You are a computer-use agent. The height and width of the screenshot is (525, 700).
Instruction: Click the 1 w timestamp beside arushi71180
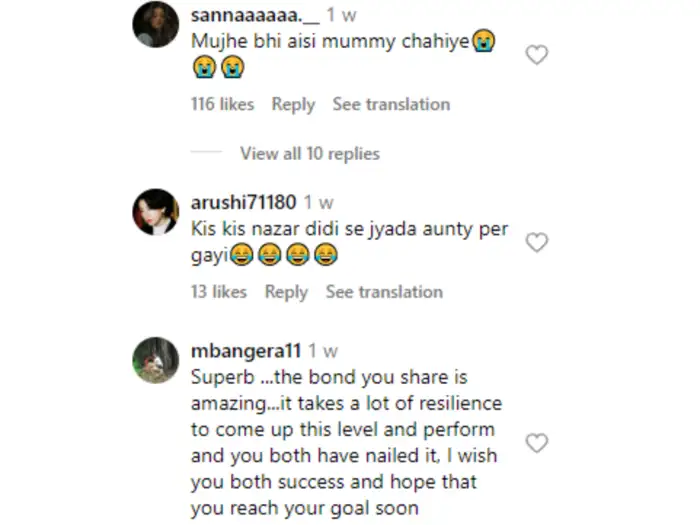pos(318,202)
